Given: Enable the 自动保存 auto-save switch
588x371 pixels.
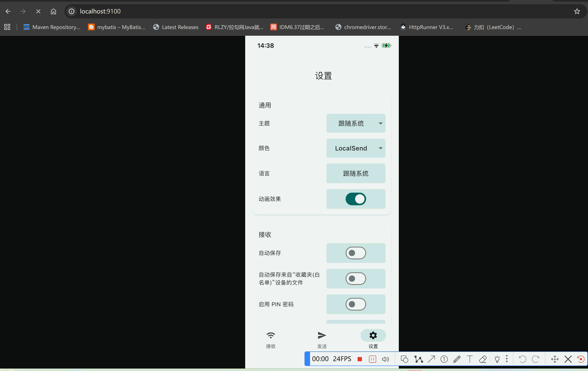Looking at the screenshot, I should pos(355,253).
